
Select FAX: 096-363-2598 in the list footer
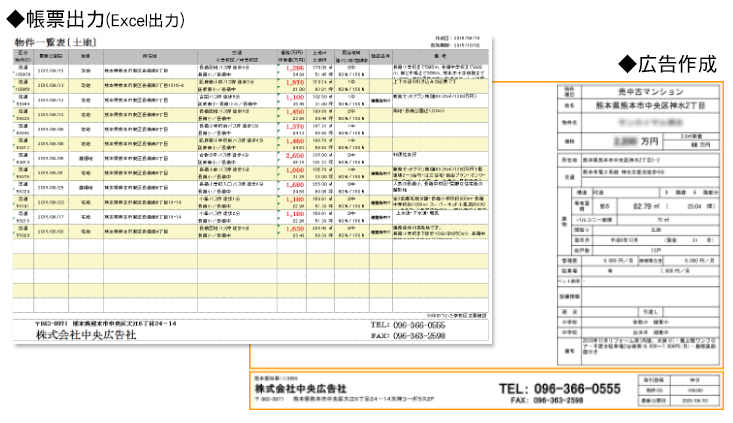coord(408,336)
